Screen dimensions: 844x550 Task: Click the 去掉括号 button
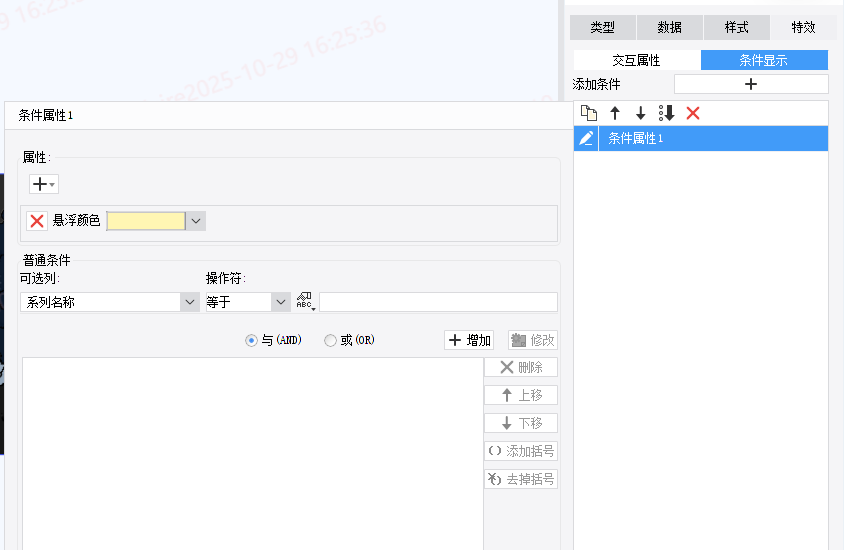pyautogui.click(x=521, y=479)
